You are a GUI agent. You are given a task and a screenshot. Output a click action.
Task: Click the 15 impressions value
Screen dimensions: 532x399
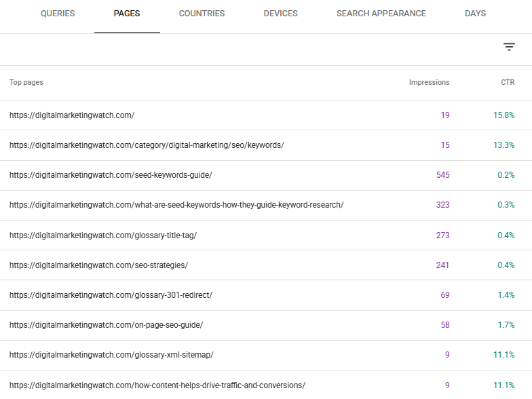(445, 145)
